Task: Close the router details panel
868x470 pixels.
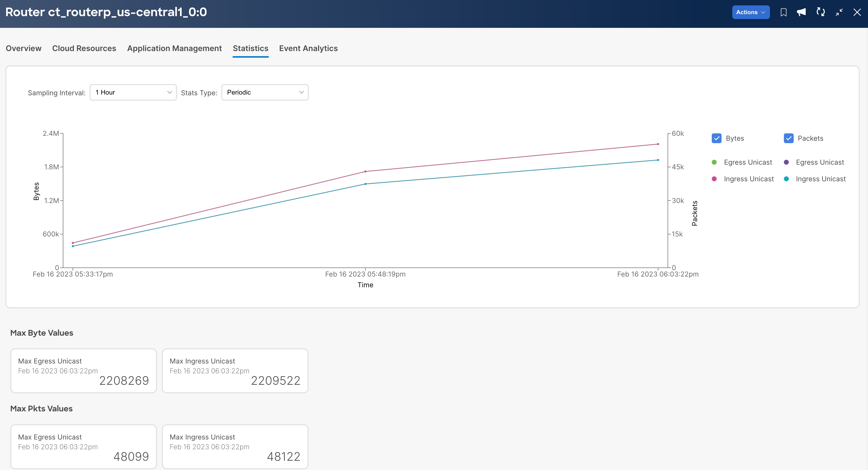Action: (857, 12)
